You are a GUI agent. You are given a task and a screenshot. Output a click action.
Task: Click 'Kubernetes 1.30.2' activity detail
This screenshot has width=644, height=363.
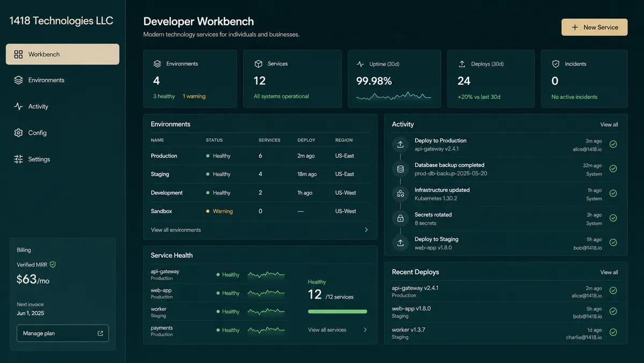436,198
